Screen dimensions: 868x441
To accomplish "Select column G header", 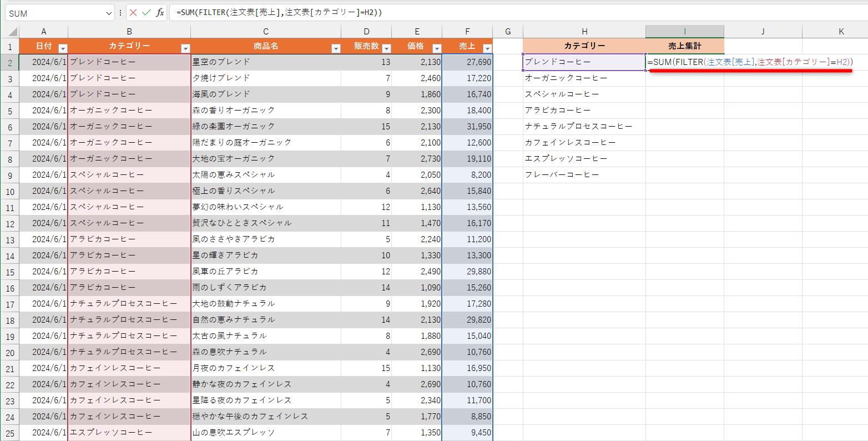I will click(507, 31).
